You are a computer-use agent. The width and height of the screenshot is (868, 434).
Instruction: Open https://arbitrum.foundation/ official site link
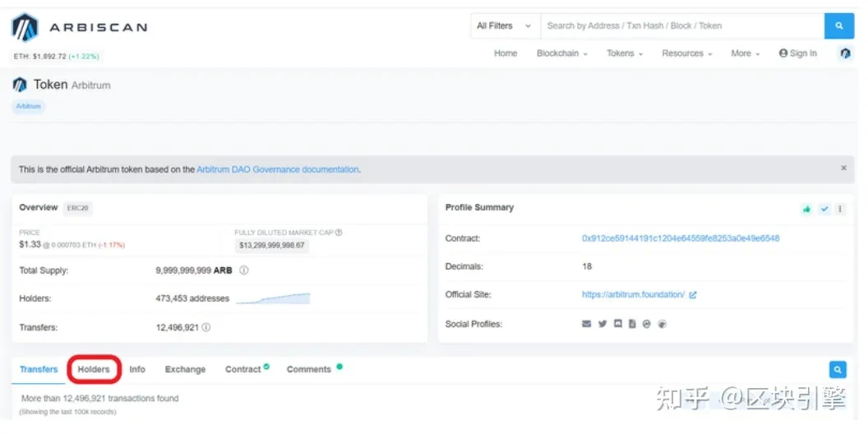pyautogui.click(x=633, y=294)
